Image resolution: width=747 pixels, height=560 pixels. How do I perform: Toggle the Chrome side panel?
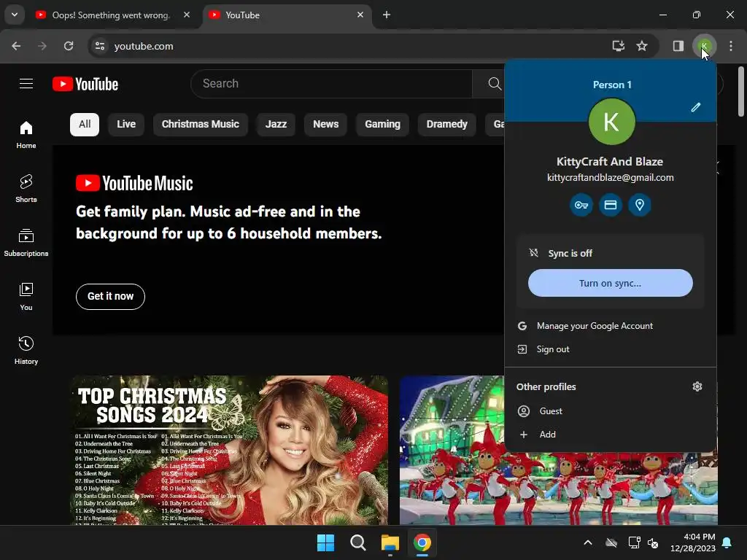click(x=678, y=46)
